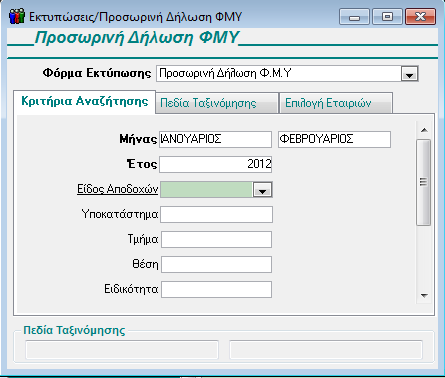Image resolution: width=445 pixels, height=378 pixels.
Task: Click the ΦΕΒΡΟΥΑΡΙΟΣ month field
Action: 334,139
